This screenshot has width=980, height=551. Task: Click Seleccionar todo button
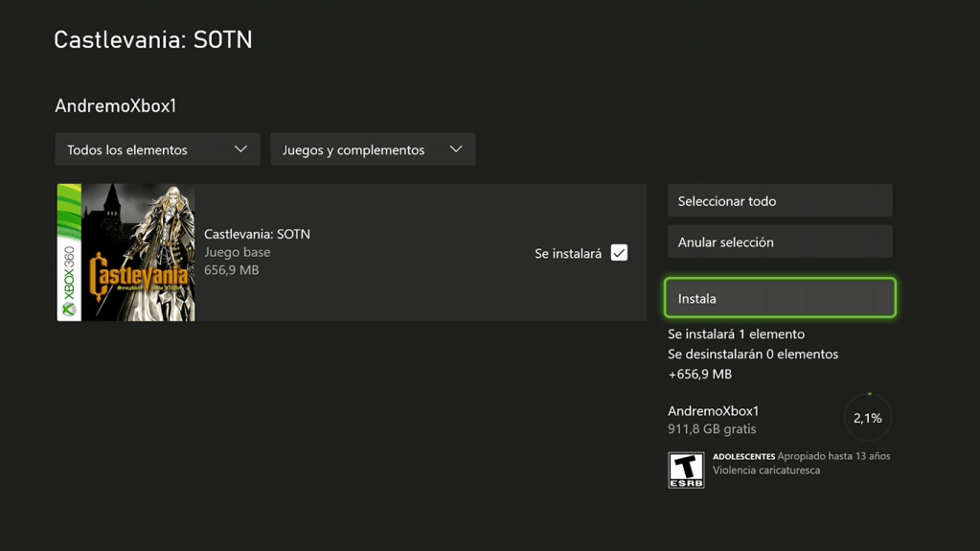(x=780, y=201)
